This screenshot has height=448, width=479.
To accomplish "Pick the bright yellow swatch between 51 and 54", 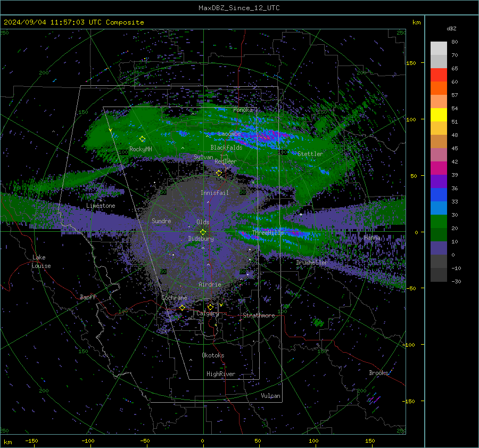I will click(439, 115).
